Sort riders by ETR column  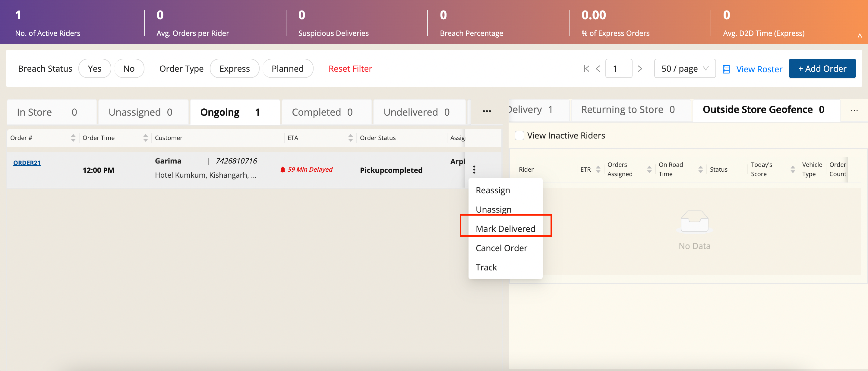pyautogui.click(x=598, y=169)
